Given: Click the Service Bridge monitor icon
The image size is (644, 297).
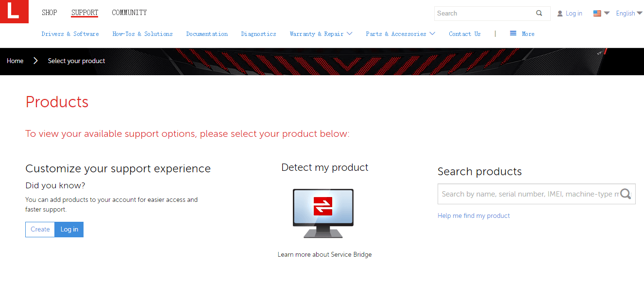Looking at the screenshot, I should (323, 213).
